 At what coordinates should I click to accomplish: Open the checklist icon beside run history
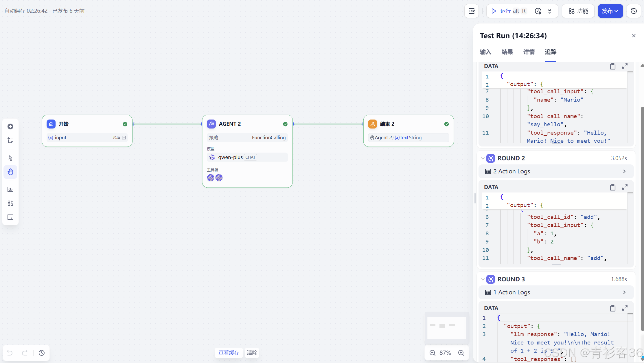(551, 11)
